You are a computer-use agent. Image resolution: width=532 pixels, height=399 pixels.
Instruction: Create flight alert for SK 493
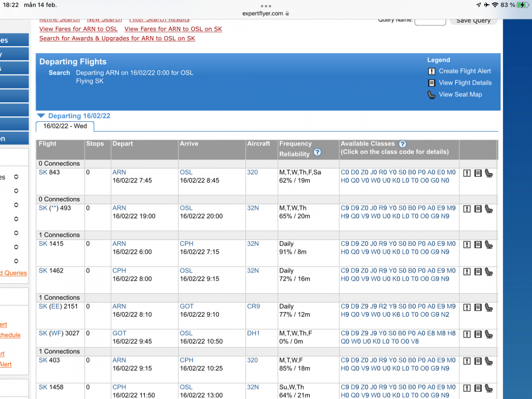click(x=467, y=209)
